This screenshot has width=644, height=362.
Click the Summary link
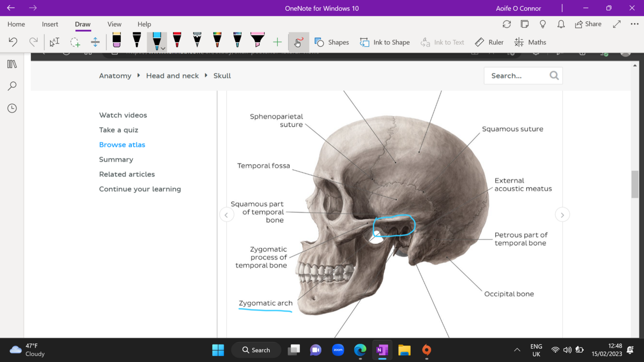point(116,160)
